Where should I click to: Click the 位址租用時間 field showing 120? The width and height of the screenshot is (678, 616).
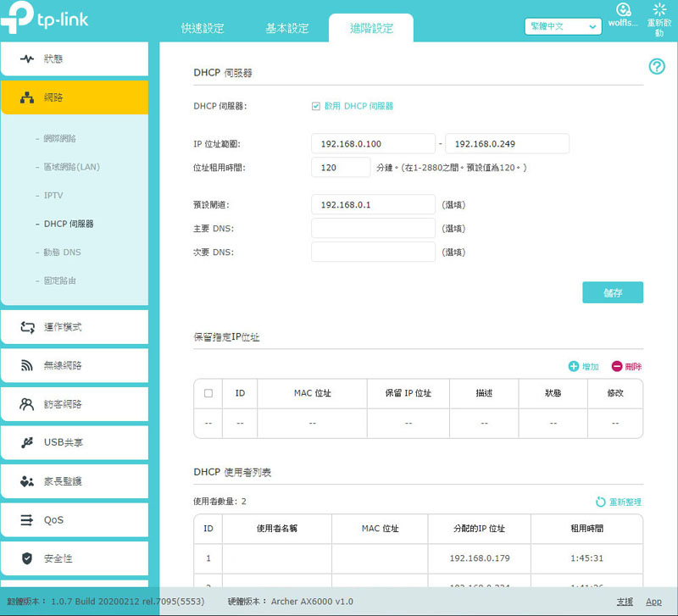tap(341, 168)
